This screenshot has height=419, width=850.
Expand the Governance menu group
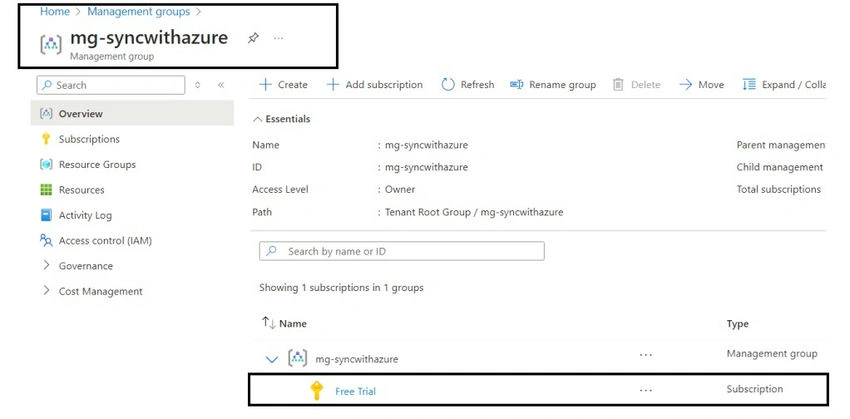point(46,265)
